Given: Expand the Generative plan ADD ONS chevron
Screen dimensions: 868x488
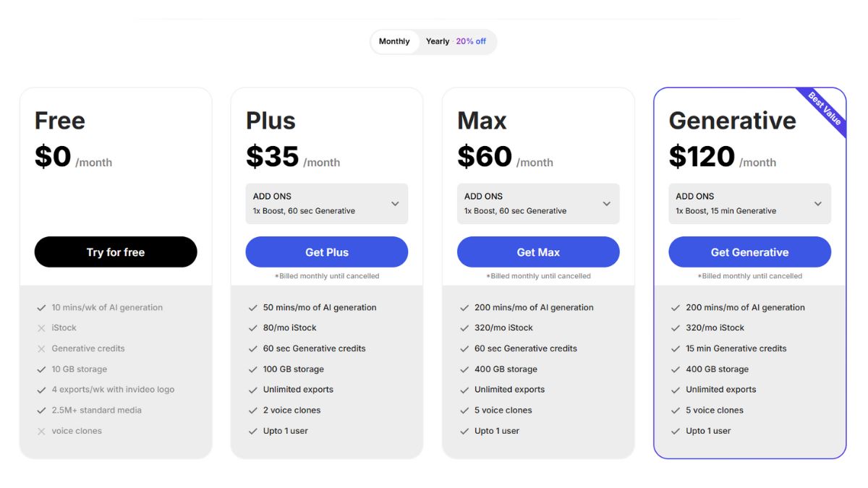Looking at the screenshot, I should [818, 204].
